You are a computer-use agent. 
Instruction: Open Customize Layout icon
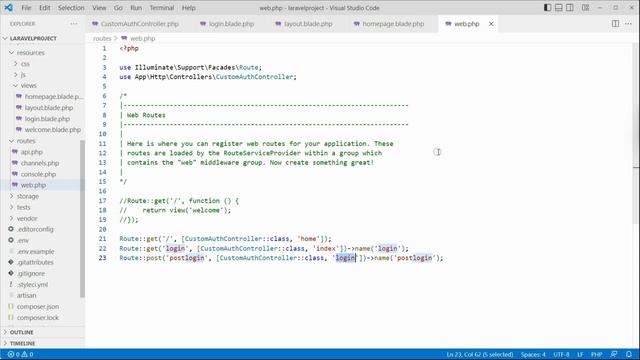[585, 8]
